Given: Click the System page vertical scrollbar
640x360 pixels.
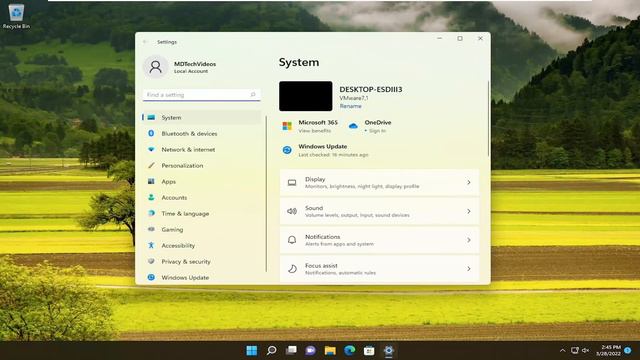Looking at the screenshot, I should pos(488,118).
